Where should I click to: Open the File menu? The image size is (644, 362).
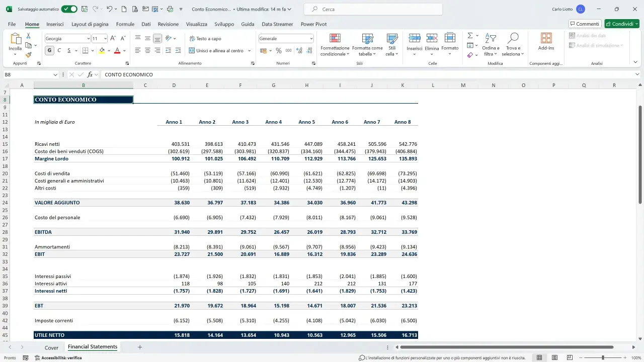(x=12, y=24)
